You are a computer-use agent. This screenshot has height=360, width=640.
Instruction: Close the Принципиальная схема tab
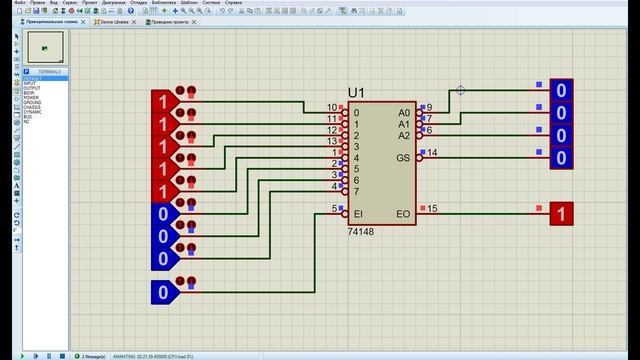[83, 22]
